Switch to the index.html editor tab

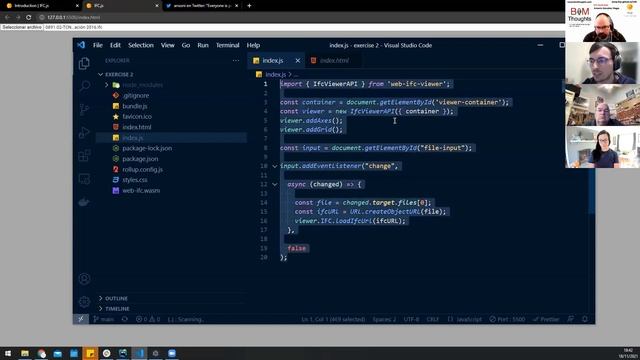tap(334, 60)
